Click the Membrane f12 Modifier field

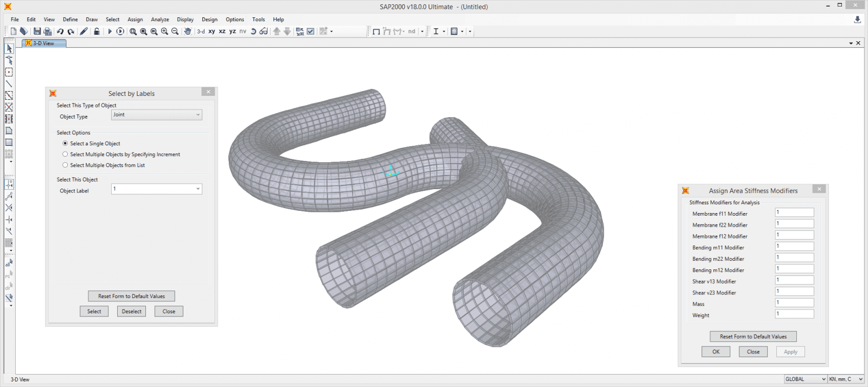[x=794, y=235]
